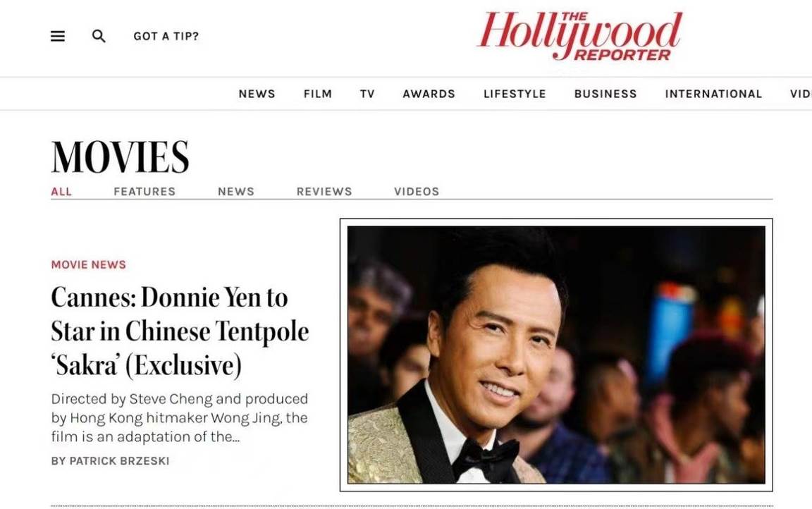Go to the FILM section

click(317, 94)
